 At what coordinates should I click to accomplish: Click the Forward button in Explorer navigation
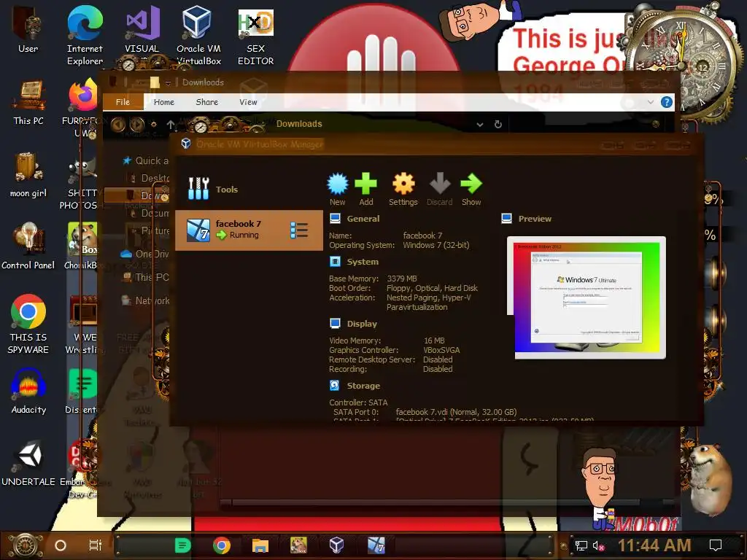tap(137, 125)
